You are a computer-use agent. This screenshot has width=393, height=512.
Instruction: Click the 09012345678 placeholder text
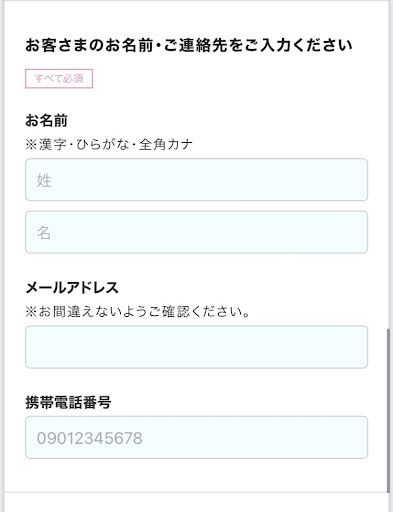pyautogui.click(x=90, y=438)
